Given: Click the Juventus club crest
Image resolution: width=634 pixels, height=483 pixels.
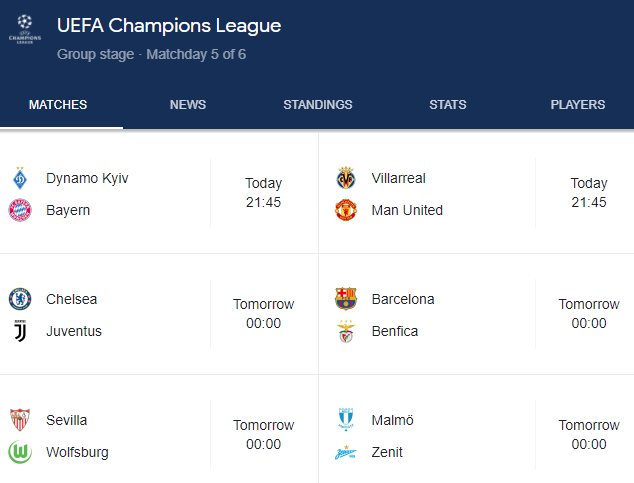Looking at the screenshot, I should pyautogui.click(x=20, y=331).
